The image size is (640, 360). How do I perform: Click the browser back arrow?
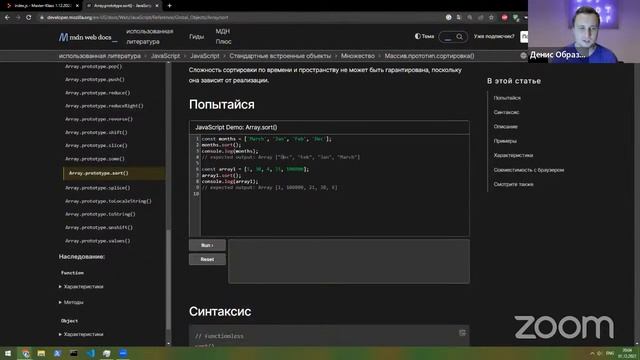pyautogui.click(x=7, y=18)
